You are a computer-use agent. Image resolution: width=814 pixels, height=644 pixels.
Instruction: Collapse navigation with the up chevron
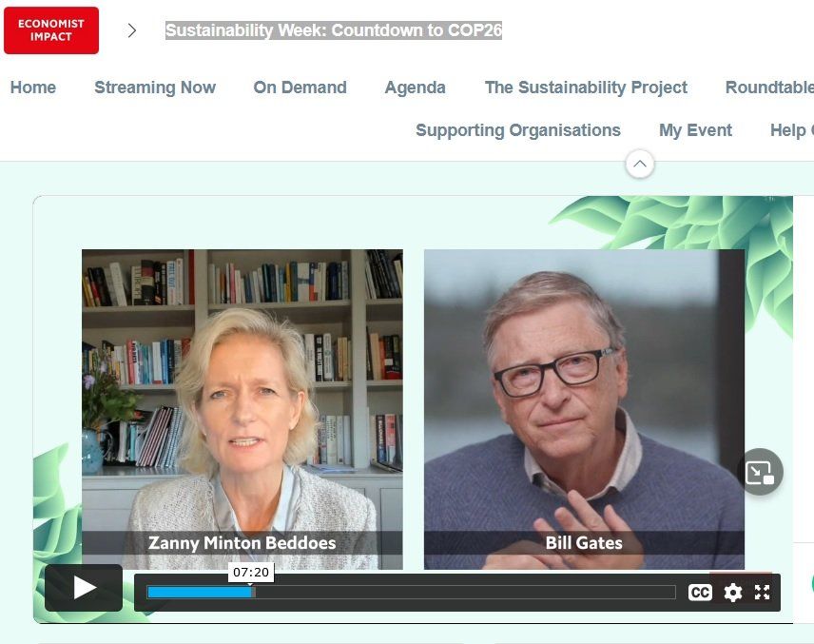pyautogui.click(x=640, y=165)
